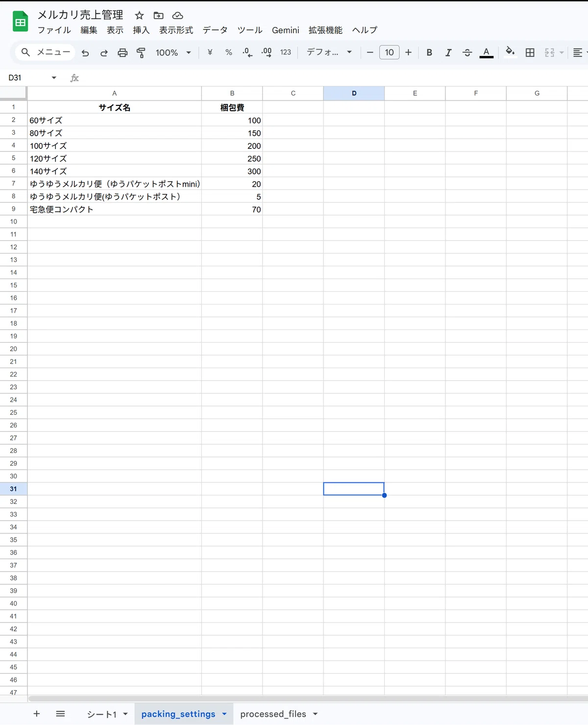Open the text color picker
Viewport: 588px width, 725px height.
486,52
